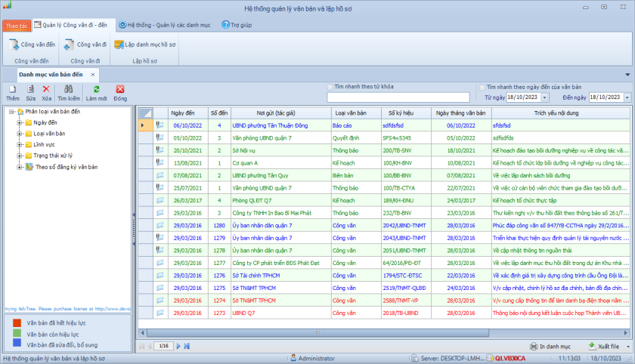Click the Đóng close icon in toolbar
Screen dimensions: 635x364
(x=120, y=89)
